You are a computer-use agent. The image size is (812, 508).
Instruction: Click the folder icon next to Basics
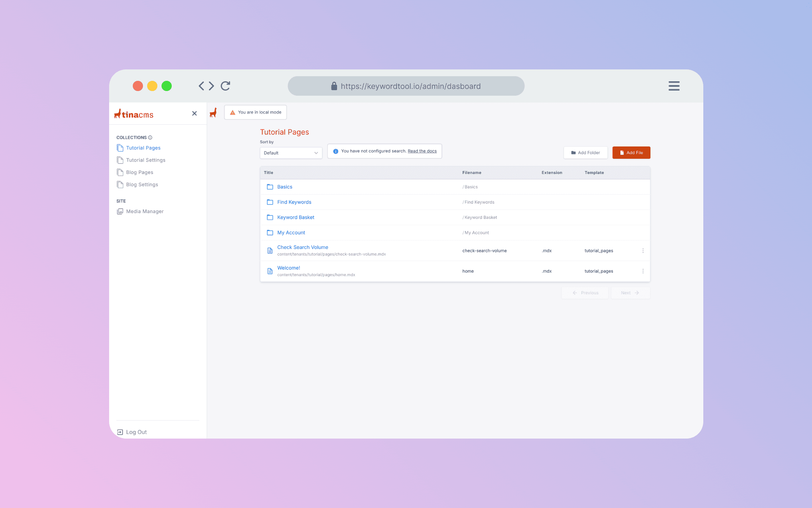(x=270, y=187)
